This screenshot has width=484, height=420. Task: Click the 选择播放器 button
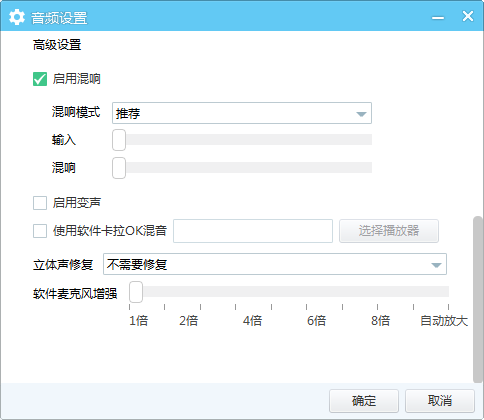pos(389,231)
